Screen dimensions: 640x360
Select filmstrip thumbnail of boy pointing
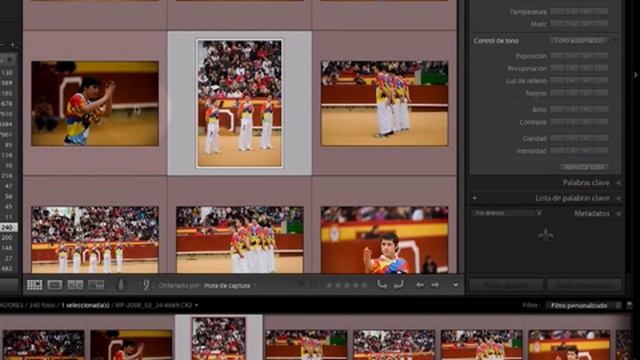coord(569,345)
